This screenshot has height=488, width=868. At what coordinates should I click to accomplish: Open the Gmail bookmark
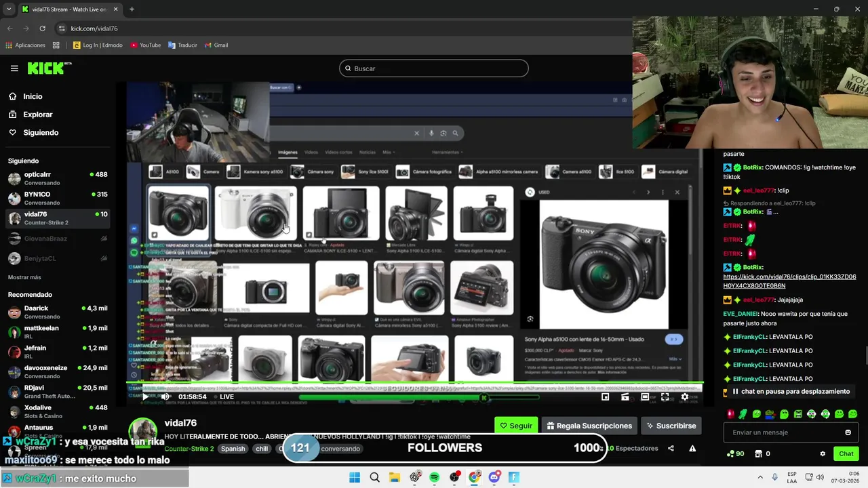click(216, 45)
